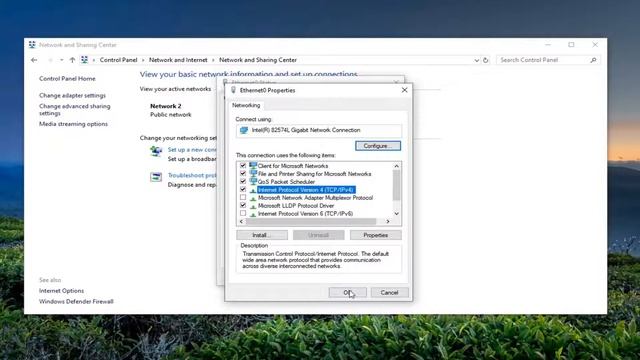Click the Install button

point(262,235)
